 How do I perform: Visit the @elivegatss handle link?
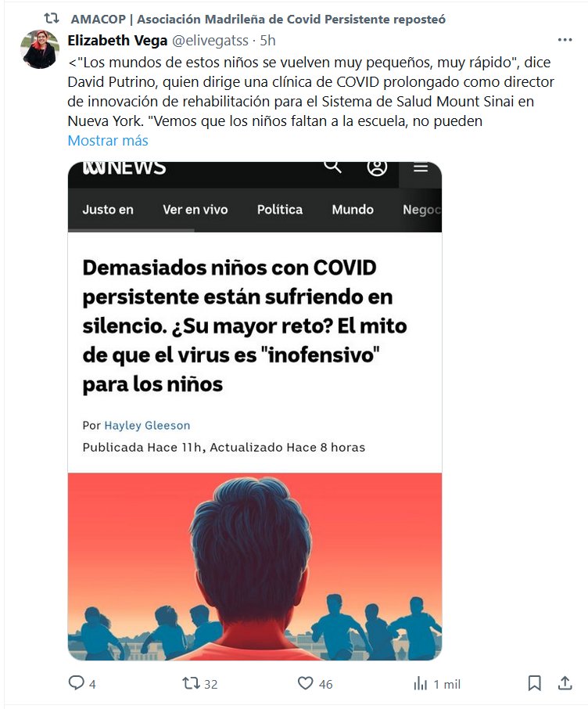(x=210, y=40)
